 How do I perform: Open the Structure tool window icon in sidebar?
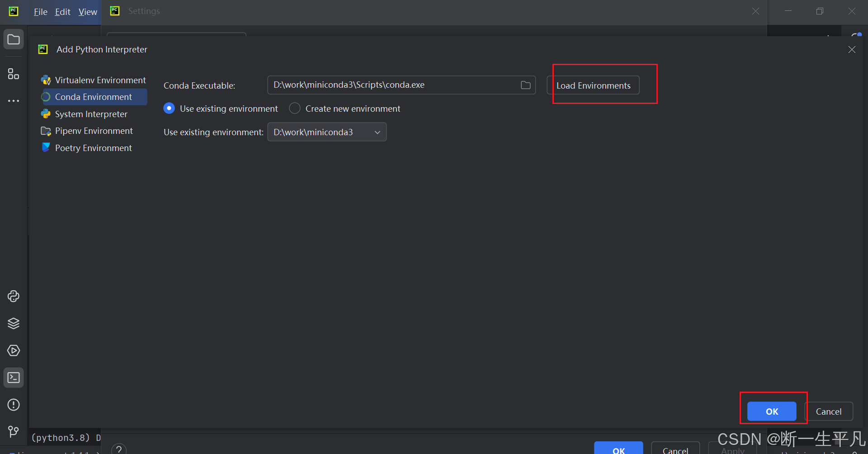pyautogui.click(x=14, y=74)
